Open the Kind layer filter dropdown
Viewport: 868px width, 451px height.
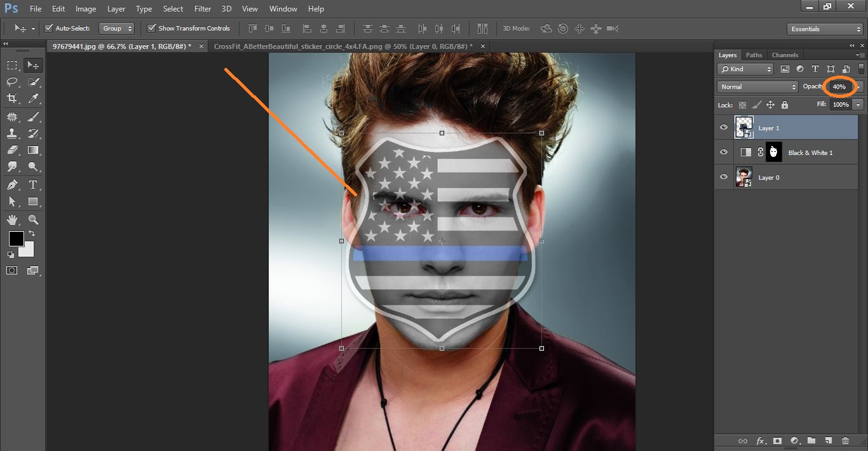pyautogui.click(x=745, y=69)
